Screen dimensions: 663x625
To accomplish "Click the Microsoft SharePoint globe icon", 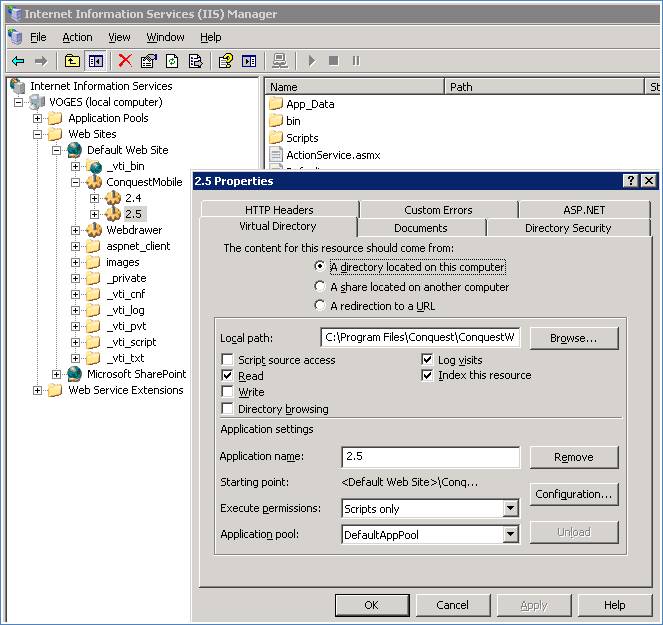I will click(x=74, y=374).
